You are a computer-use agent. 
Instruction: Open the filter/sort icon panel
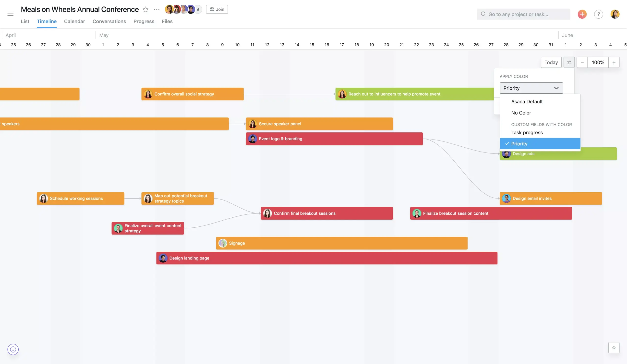click(x=569, y=62)
